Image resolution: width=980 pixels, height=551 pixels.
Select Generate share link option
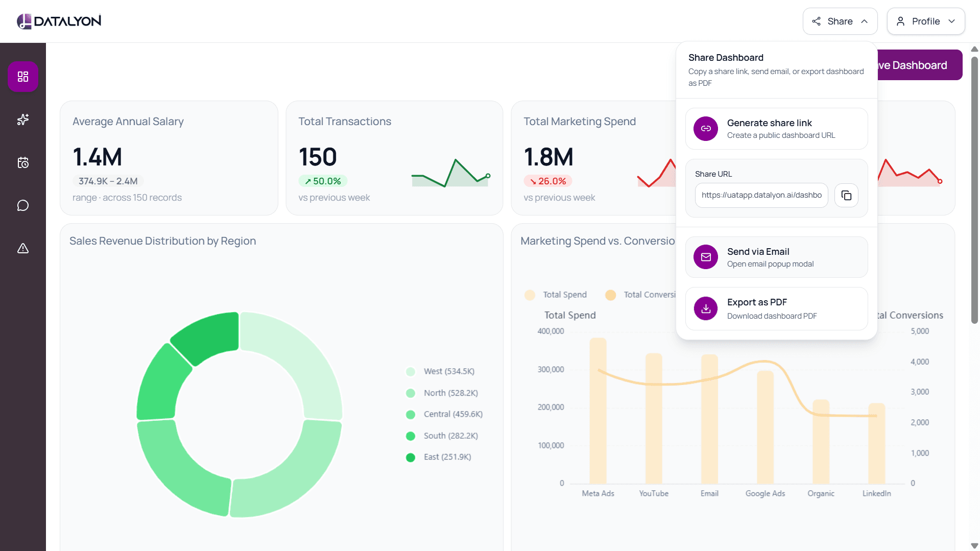click(x=776, y=129)
